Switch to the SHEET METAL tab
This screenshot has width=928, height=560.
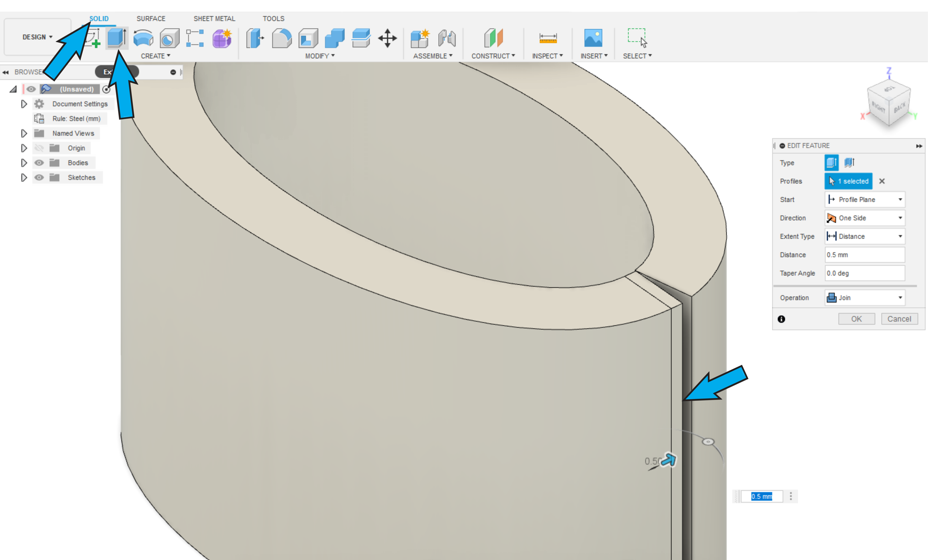(214, 18)
